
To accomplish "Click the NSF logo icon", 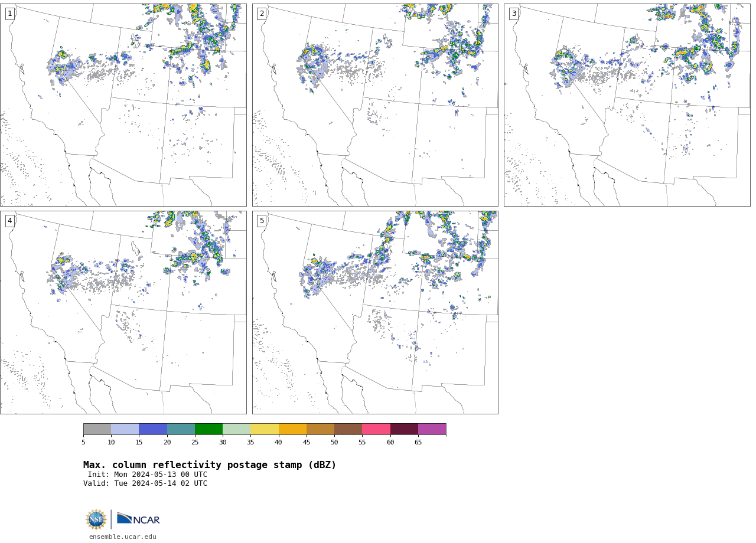I will pyautogui.click(x=96, y=519).
